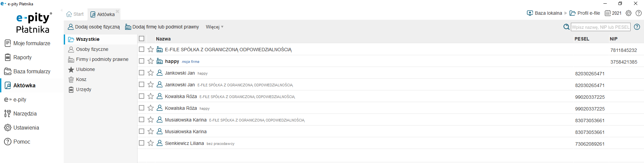Open the Baza lokalna database selector
This screenshot has height=163, width=644.
coord(544,13)
